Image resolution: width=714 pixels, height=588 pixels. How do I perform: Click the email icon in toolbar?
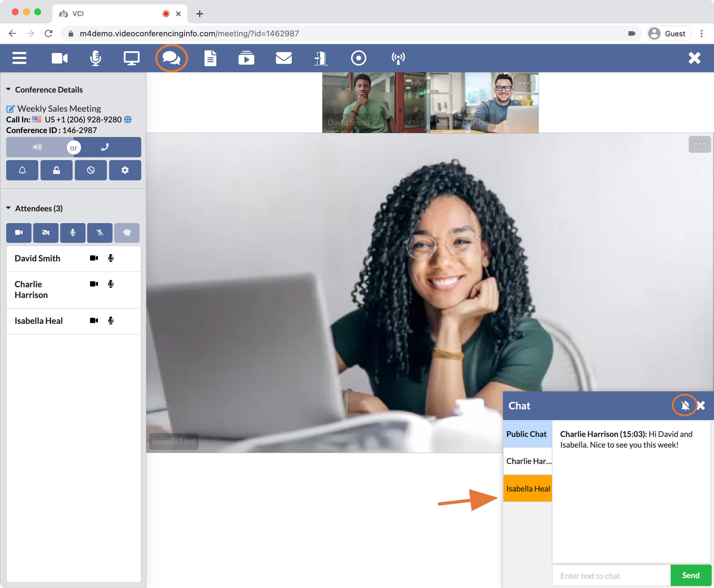coord(284,58)
